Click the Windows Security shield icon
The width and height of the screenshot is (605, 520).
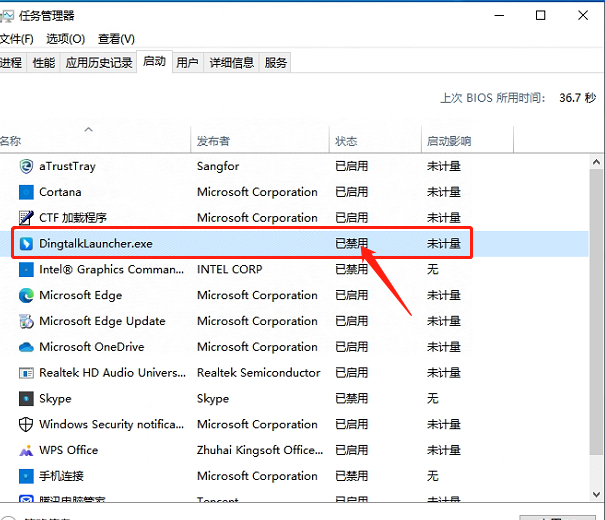(x=26, y=425)
